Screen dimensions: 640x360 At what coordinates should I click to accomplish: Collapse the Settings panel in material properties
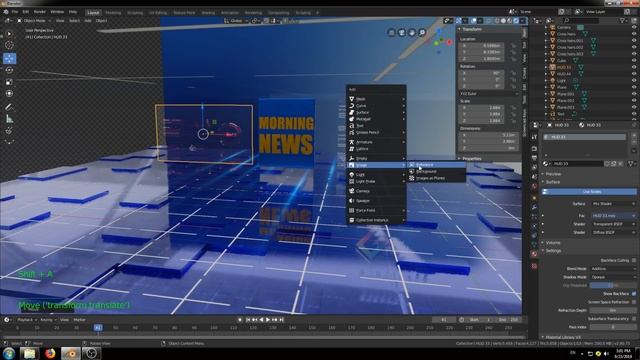(x=553, y=251)
